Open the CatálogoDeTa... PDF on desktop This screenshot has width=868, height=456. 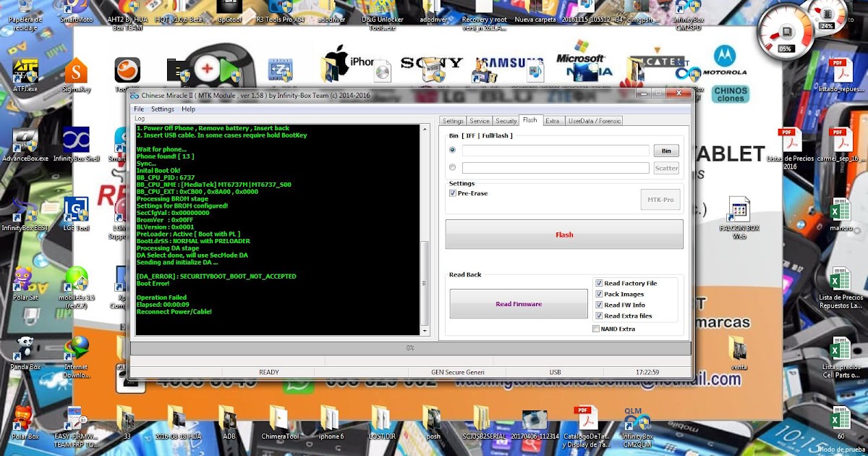pyautogui.click(x=584, y=427)
